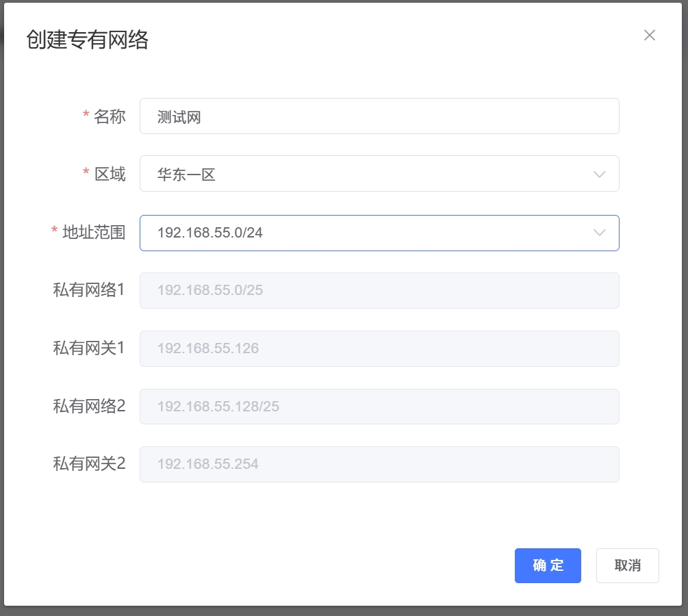The width and height of the screenshot is (688, 616).
Task: Click the required 区域 label
Action: click(109, 174)
